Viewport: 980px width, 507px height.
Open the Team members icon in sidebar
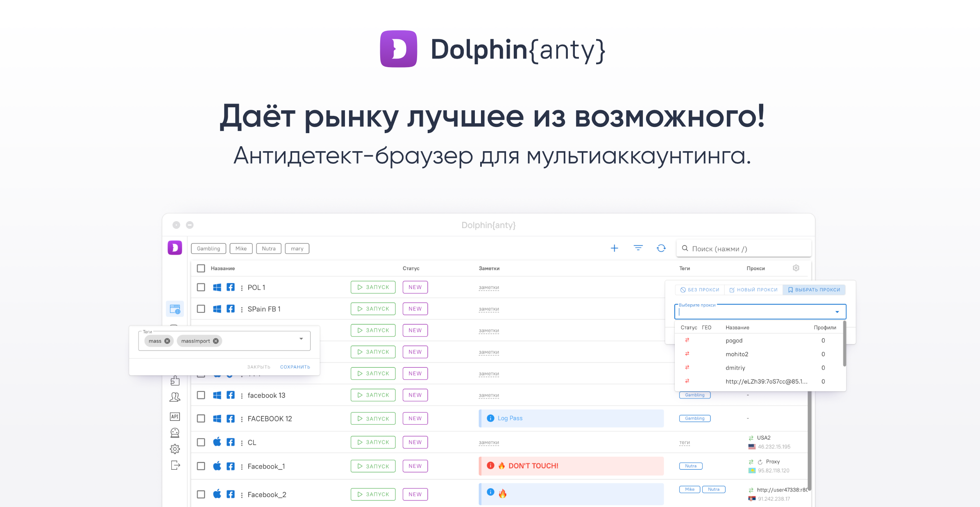click(175, 396)
